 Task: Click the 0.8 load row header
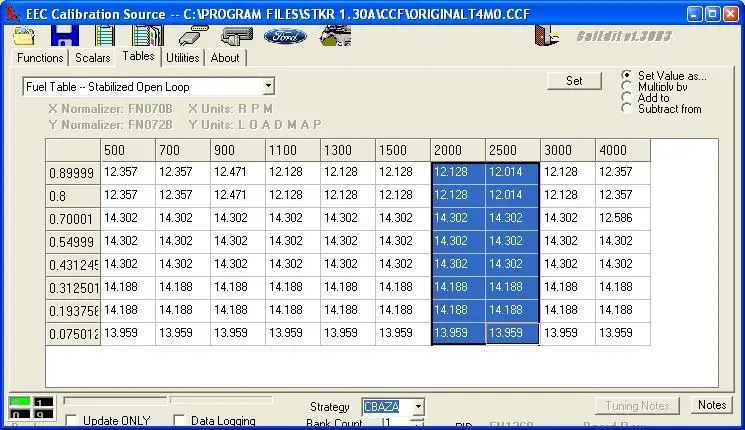click(x=73, y=196)
